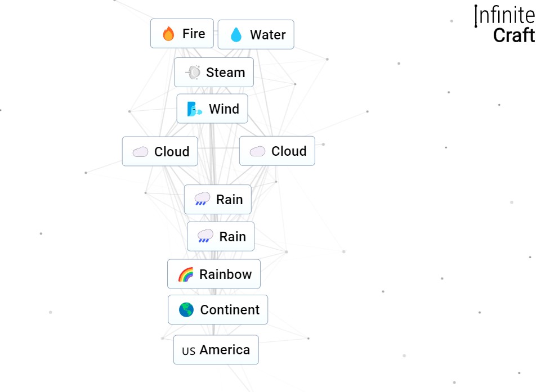Screen dimensions: 541x392
Task: Click the rain cloud icon on upper Rain
Action: point(202,199)
